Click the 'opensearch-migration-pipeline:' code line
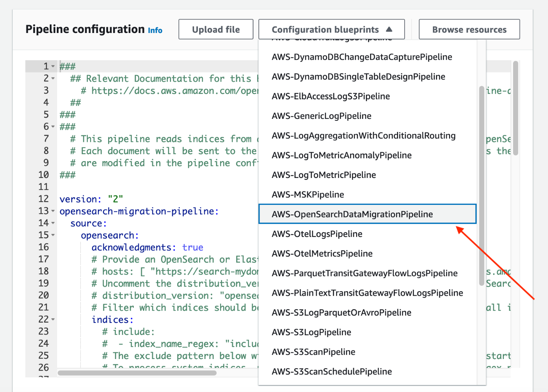The height and width of the screenshot is (392, 548). tap(139, 211)
